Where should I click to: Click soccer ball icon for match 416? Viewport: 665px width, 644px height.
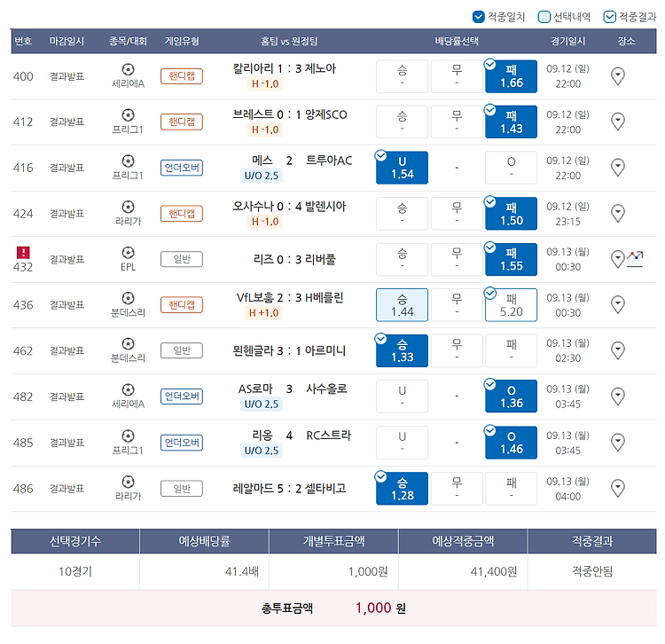pos(128,161)
